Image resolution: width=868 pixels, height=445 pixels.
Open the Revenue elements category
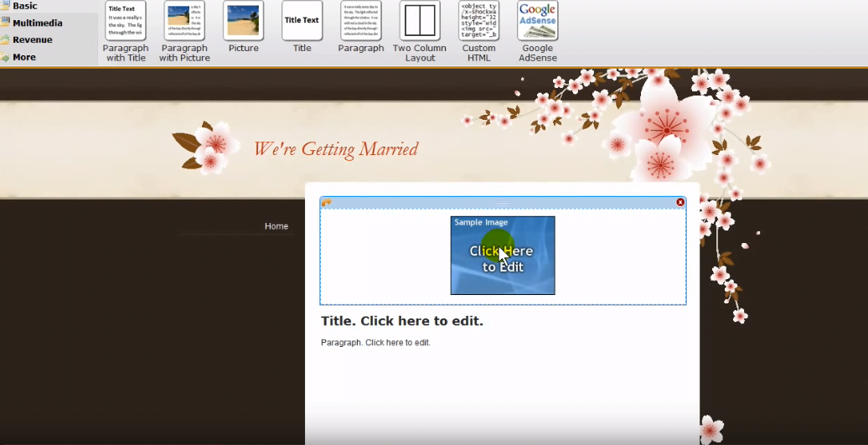(x=32, y=39)
